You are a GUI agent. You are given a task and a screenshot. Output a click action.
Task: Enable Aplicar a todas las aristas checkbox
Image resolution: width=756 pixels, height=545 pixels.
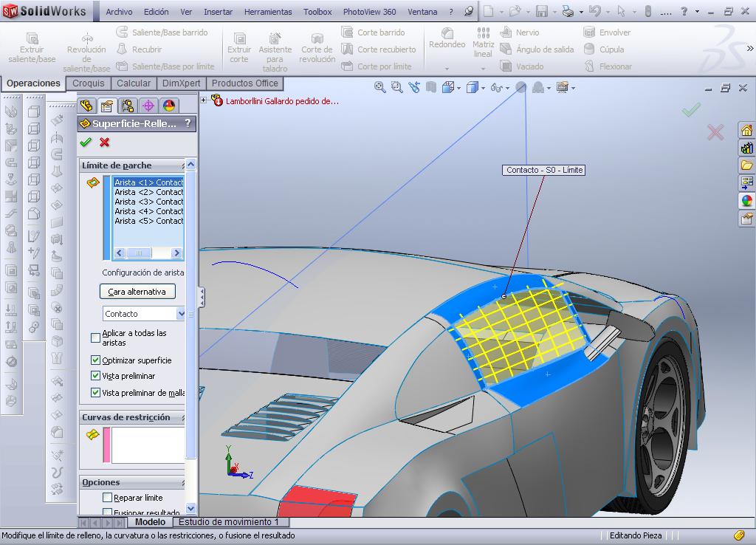[95, 337]
